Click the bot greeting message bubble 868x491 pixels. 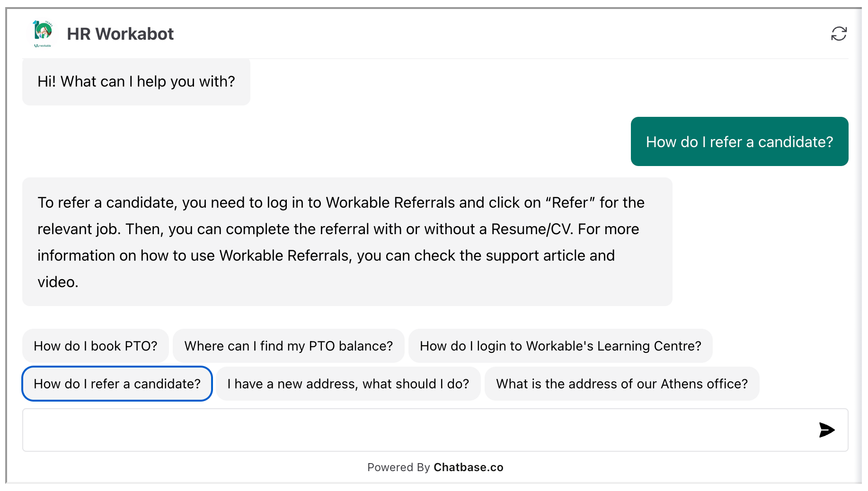pos(136,81)
